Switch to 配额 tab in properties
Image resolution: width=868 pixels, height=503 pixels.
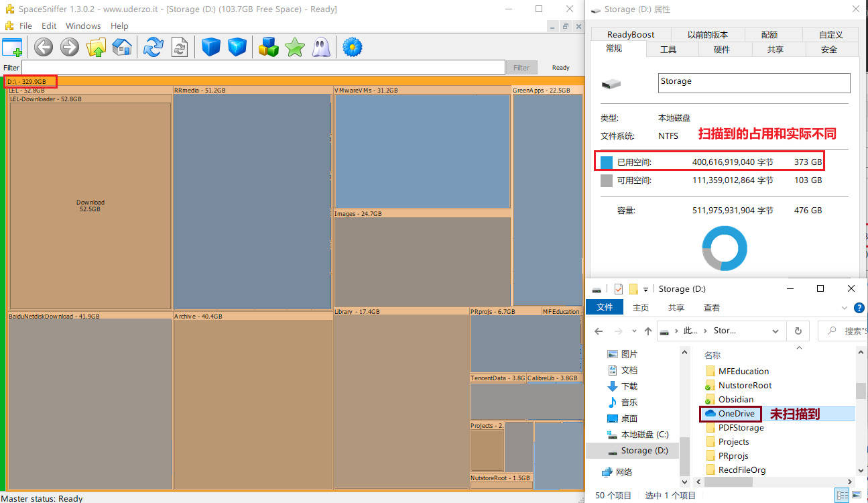click(769, 34)
